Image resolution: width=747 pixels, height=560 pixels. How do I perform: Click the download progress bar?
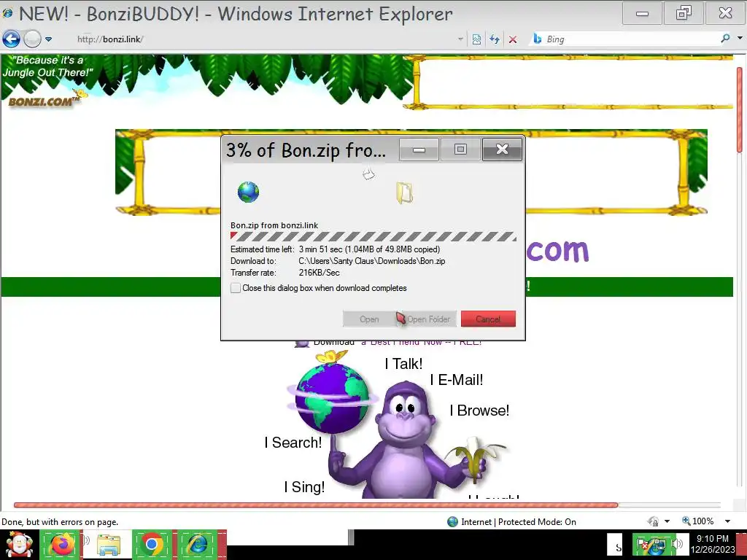(x=373, y=237)
